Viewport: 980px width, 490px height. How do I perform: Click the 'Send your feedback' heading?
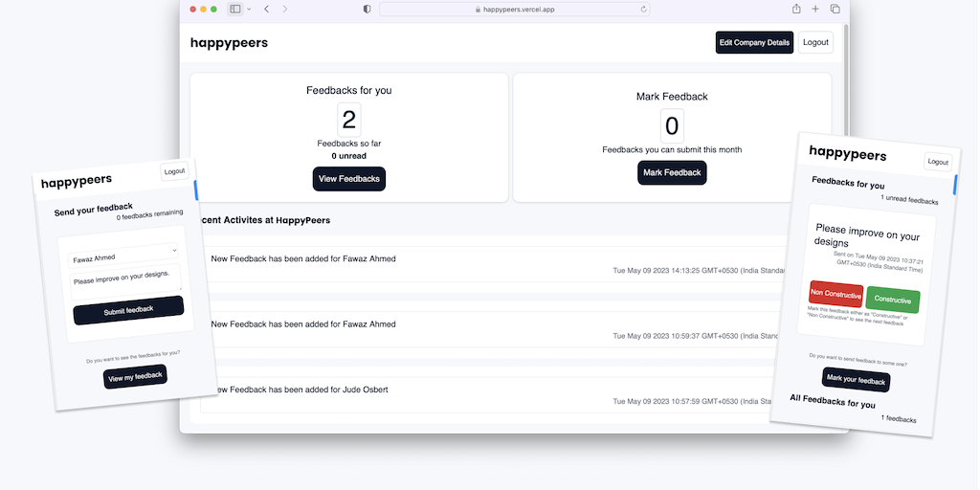93,210
